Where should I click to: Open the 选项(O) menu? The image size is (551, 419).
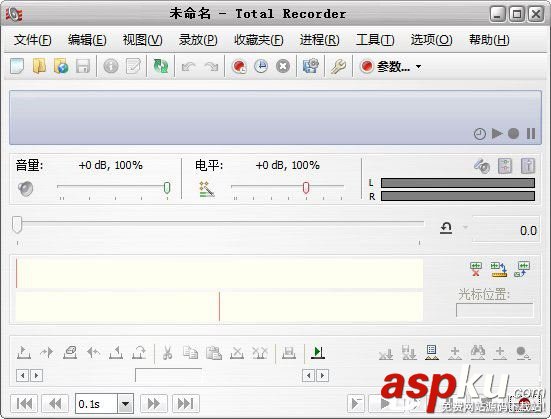[x=432, y=40]
